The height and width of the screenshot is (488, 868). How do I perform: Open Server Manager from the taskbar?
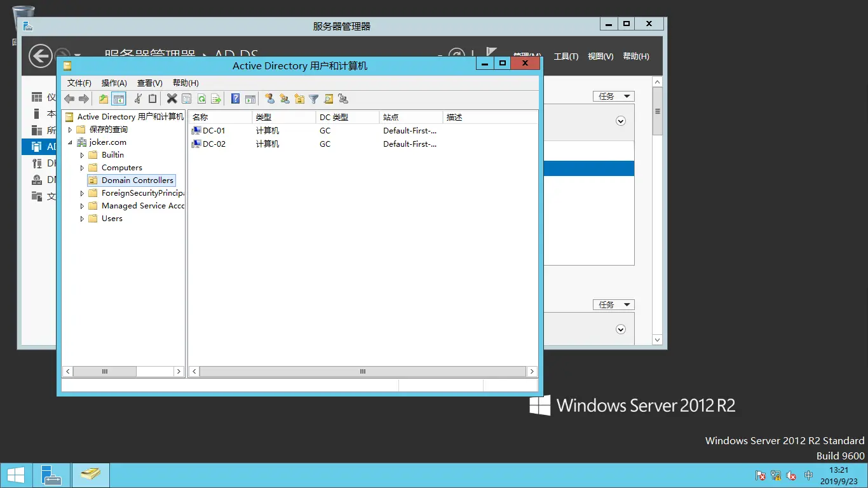pos(51,475)
